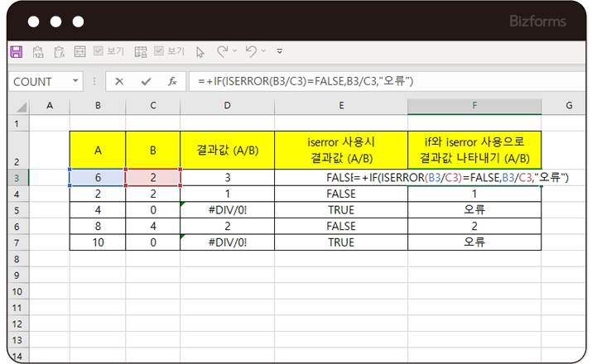Select row 13 header
The height and width of the screenshot is (364, 592).
(17, 340)
